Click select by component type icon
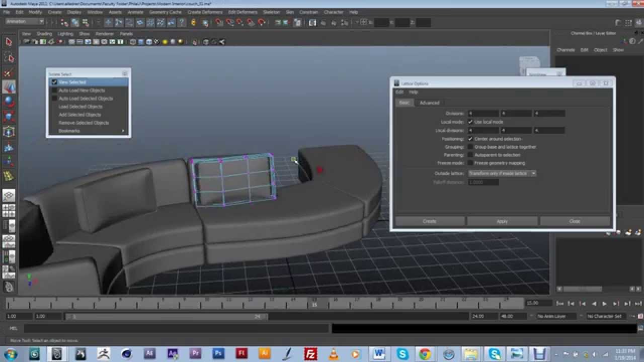 85,23
